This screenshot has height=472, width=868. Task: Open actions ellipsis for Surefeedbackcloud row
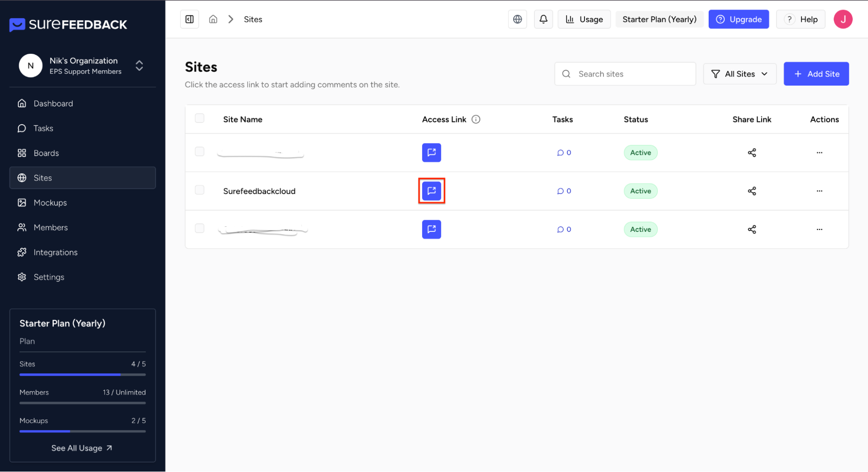coord(819,191)
